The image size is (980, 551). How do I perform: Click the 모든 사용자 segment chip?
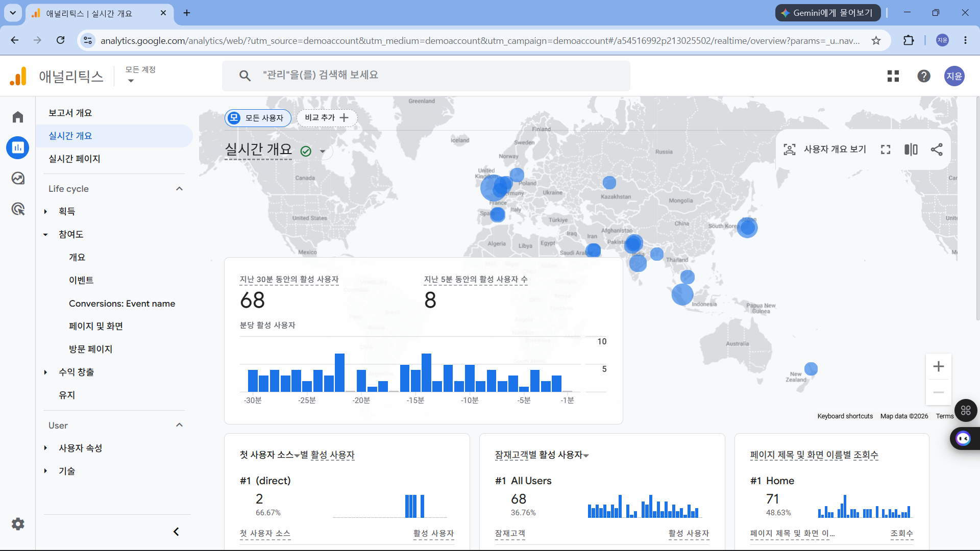pyautogui.click(x=258, y=118)
